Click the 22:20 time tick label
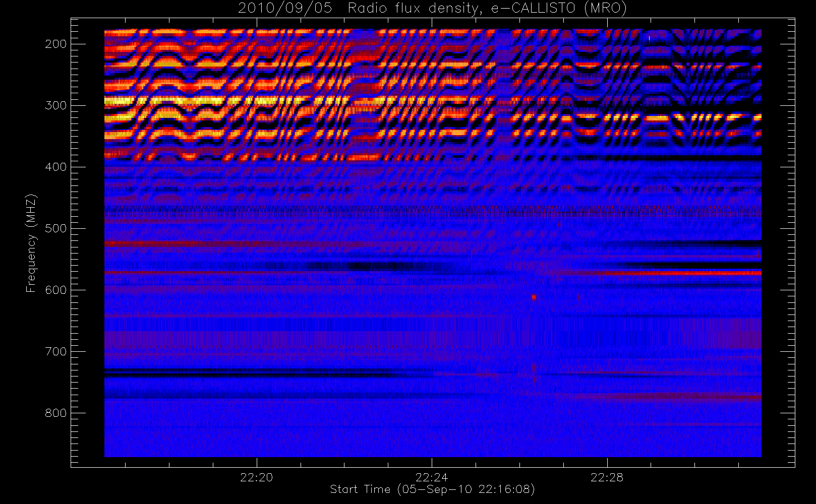This screenshot has width=816, height=504. pos(257,477)
